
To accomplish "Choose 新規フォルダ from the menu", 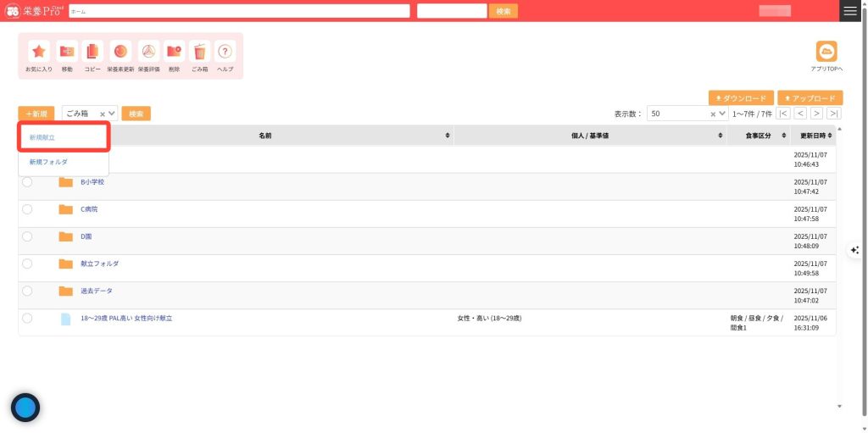I will pos(48,162).
